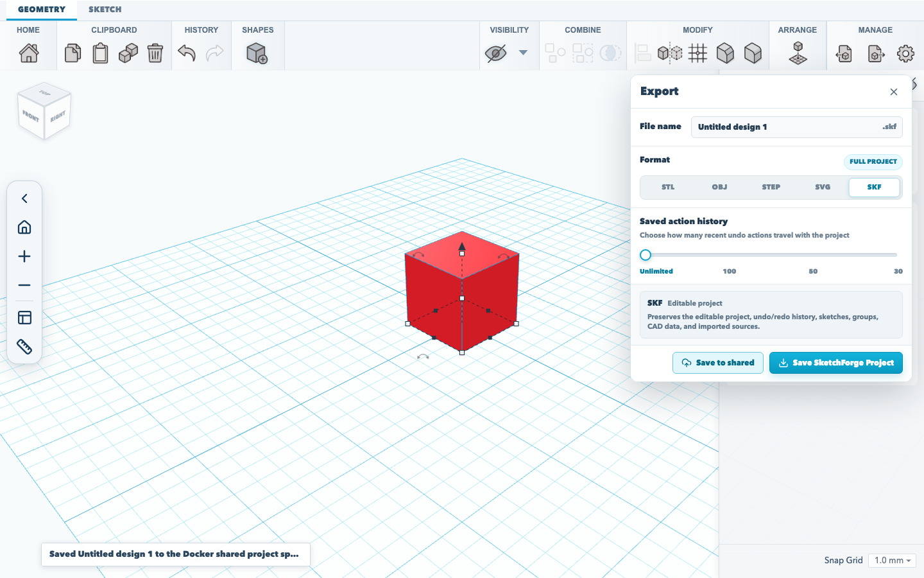Select the ruler measure tool

pyautogui.click(x=24, y=347)
